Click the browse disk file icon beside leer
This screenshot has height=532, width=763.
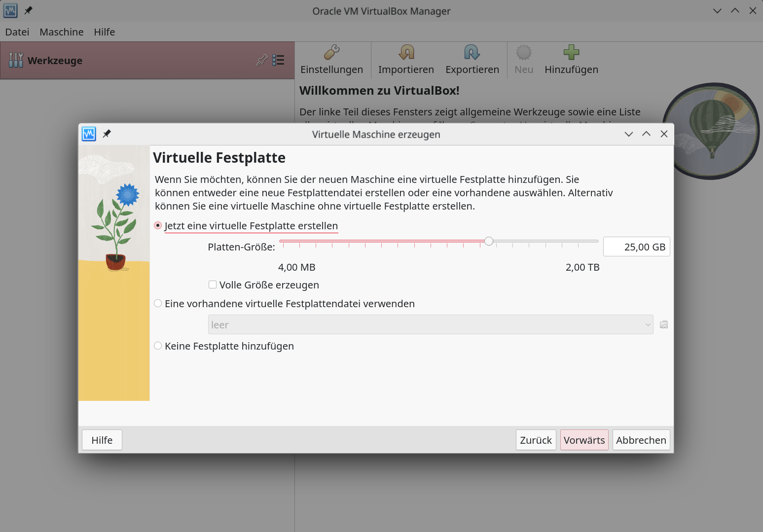[664, 324]
